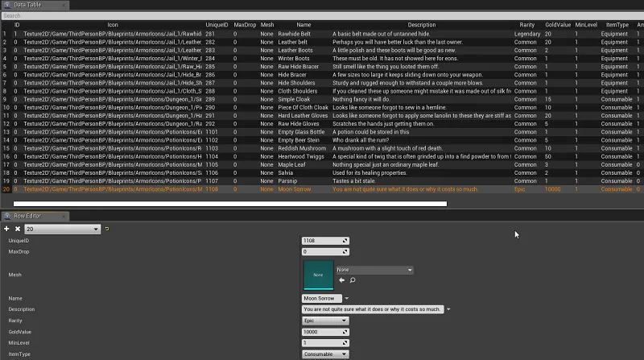Select the Empty Beer Stein row
The width and height of the screenshot is (644, 360).
322,140
